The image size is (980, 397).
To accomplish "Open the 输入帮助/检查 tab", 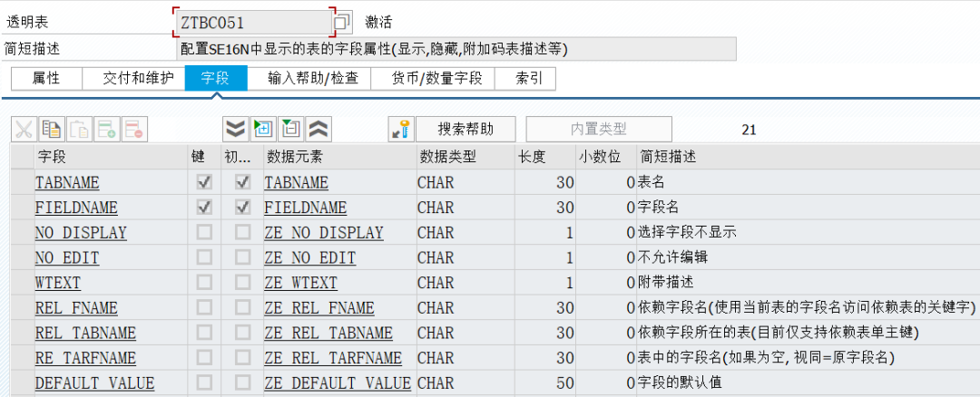I will [x=309, y=79].
